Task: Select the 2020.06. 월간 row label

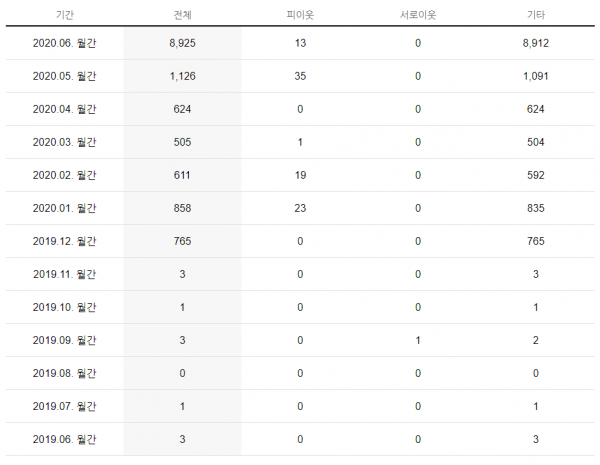Action: (x=65, y=43)
